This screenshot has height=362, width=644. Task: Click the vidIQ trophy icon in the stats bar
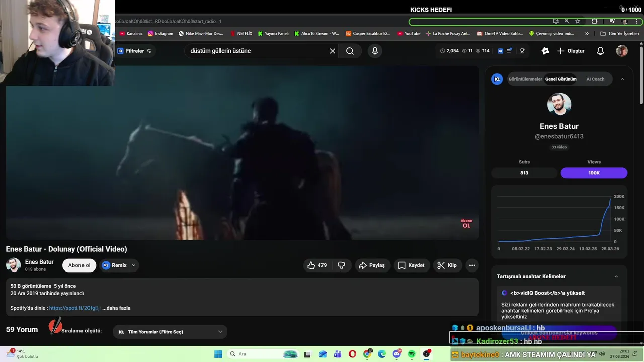tap(522, 51)
